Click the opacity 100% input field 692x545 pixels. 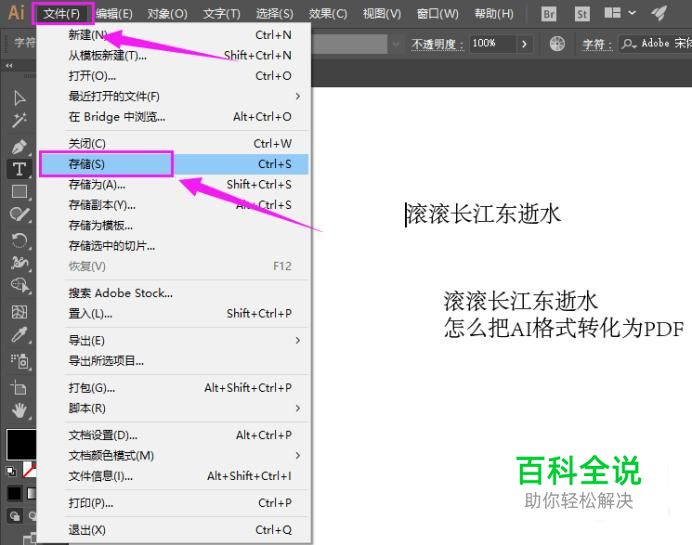tap(492, 44)
